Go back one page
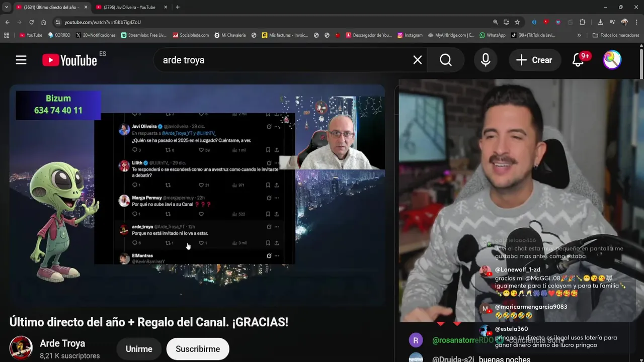This screenshot has width=644, height=362. pos(7,22)
